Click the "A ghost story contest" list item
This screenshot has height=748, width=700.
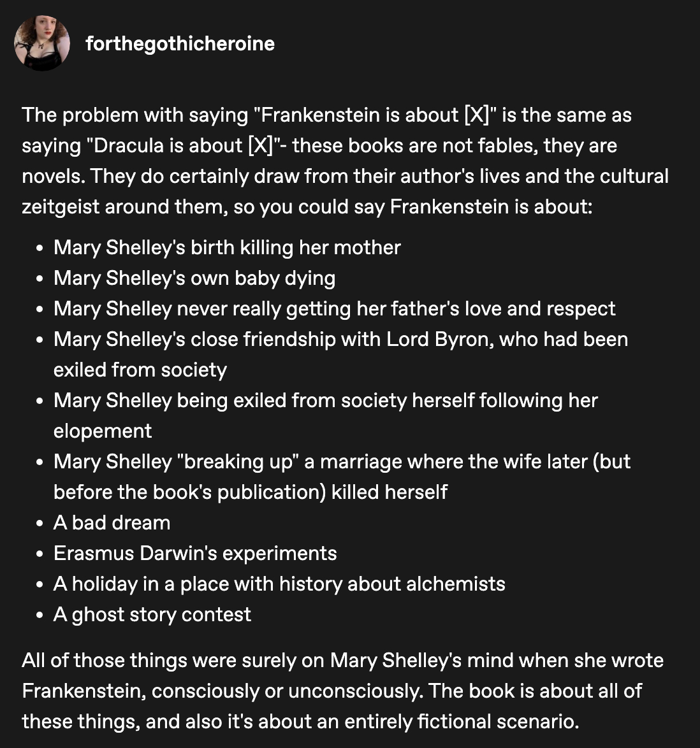coord(152,614)
